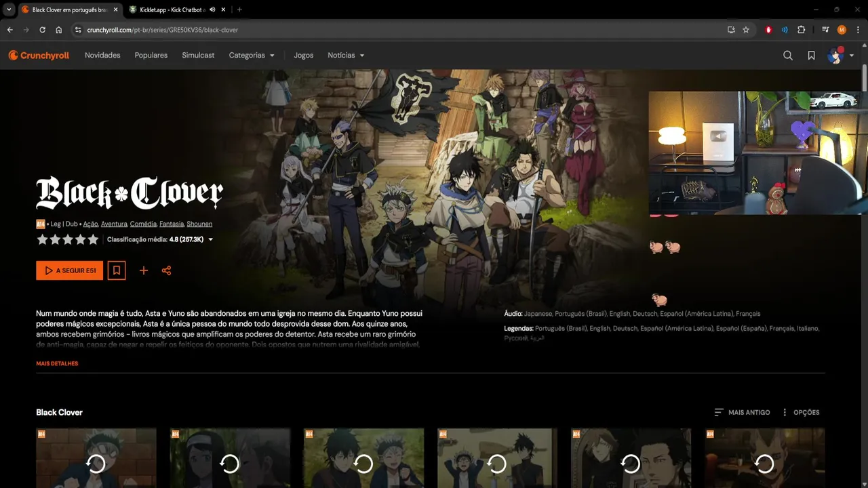Open the first episode thumbnail in list
The image size is (868, 488).
coord(96,458)
